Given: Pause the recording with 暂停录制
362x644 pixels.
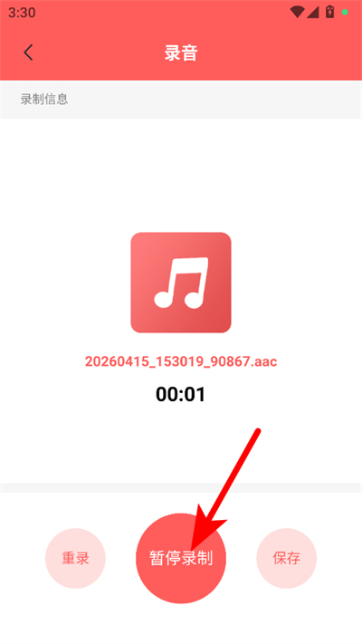Looking at the screenshot, I should pos(181,559).
